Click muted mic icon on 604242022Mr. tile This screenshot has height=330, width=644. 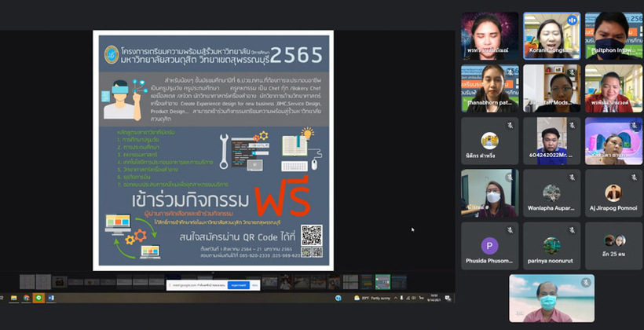tap(572, 125)
